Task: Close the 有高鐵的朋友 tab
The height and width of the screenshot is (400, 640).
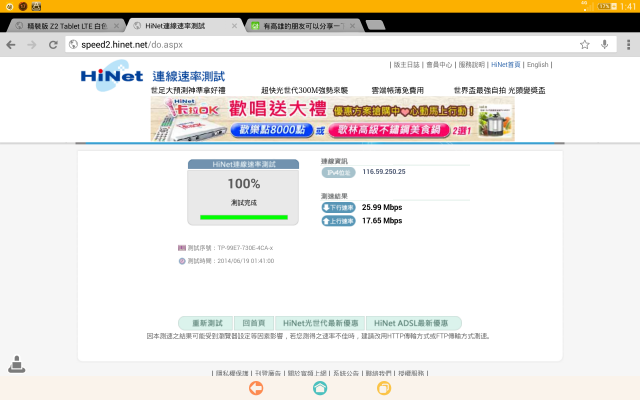Action: click(352, 26)
